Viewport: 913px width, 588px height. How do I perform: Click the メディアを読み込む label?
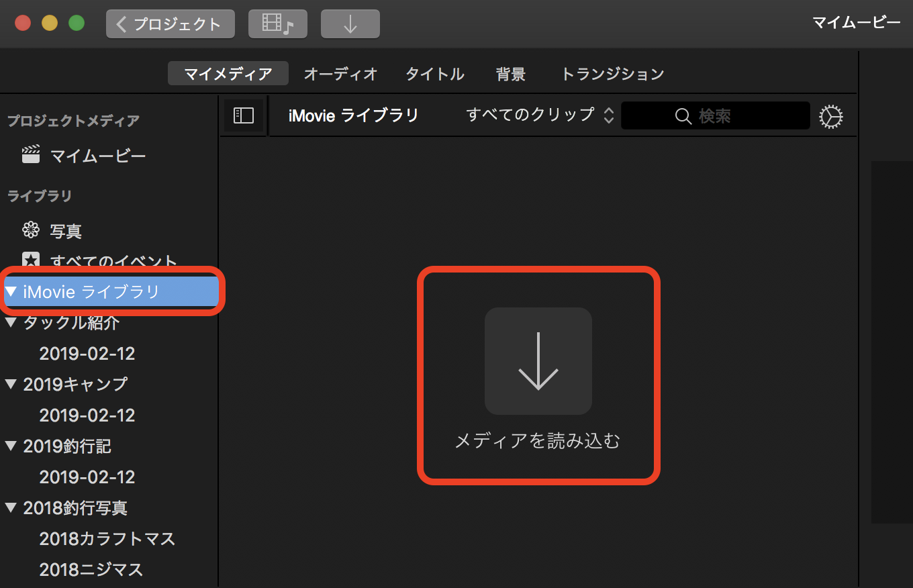pyautogui.click(x=538, y=441)
